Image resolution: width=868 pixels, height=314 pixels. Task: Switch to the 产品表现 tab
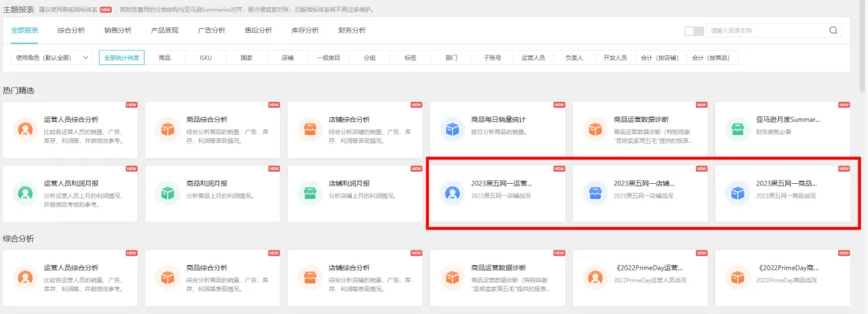coord(165,31)
